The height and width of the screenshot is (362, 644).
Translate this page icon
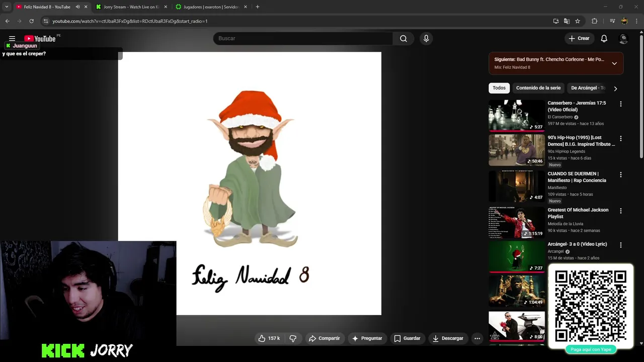[x=567, y=21]
